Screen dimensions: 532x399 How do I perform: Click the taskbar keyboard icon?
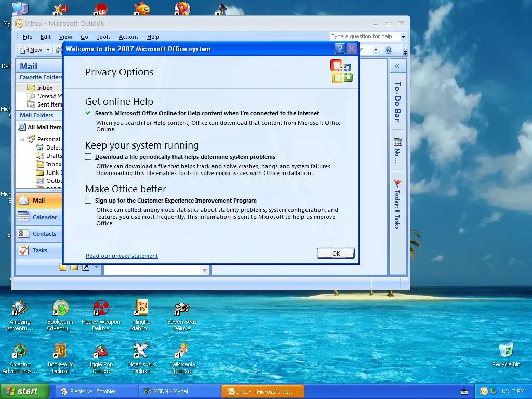click(x=464, y=392)
